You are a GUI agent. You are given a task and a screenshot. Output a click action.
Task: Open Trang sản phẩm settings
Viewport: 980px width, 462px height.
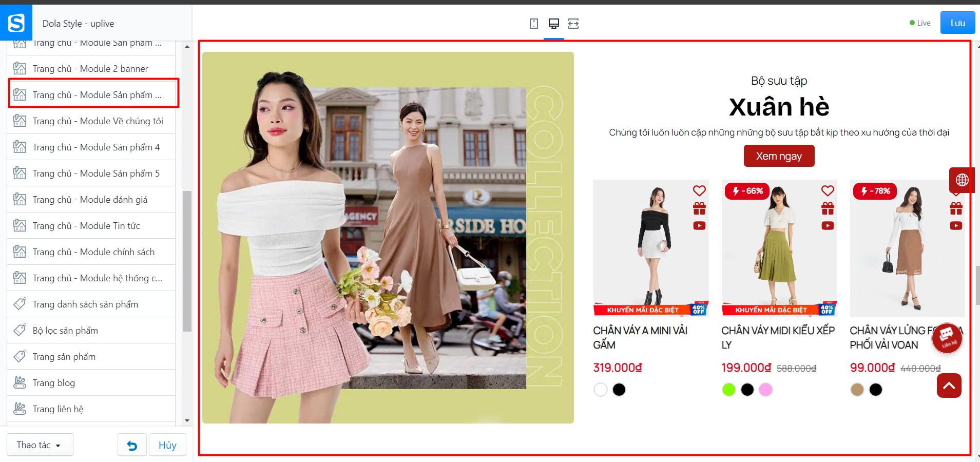point(91,357)
